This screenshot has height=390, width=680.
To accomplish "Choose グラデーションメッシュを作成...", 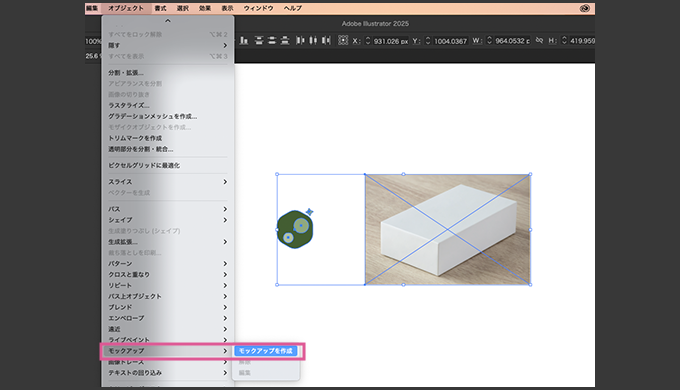I will [167, 116].
